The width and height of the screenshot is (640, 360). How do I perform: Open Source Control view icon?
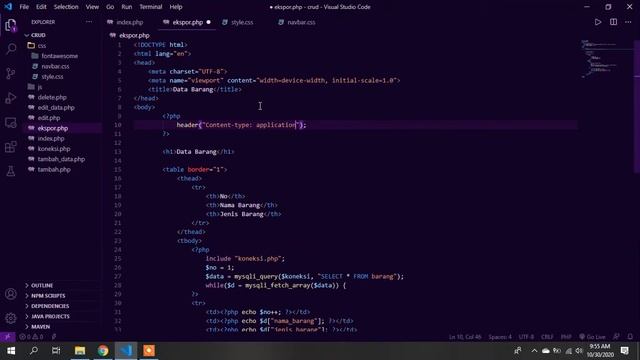(x=11, y=73)
